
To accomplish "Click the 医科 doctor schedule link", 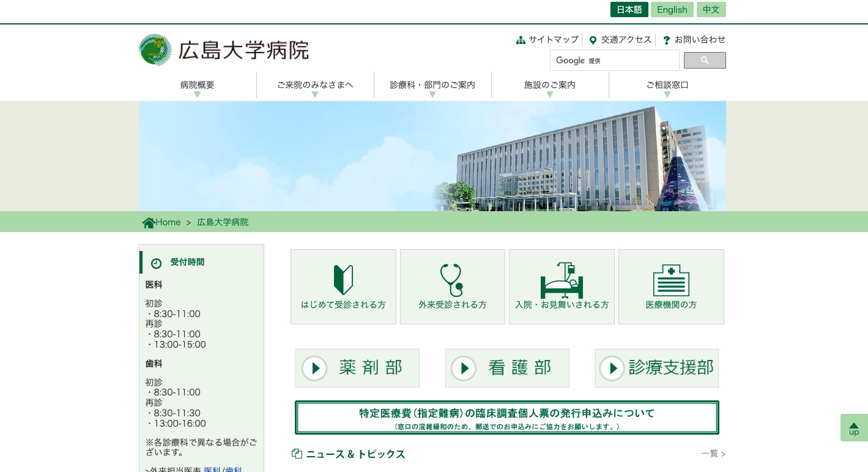I will click(x=212, y=470).
